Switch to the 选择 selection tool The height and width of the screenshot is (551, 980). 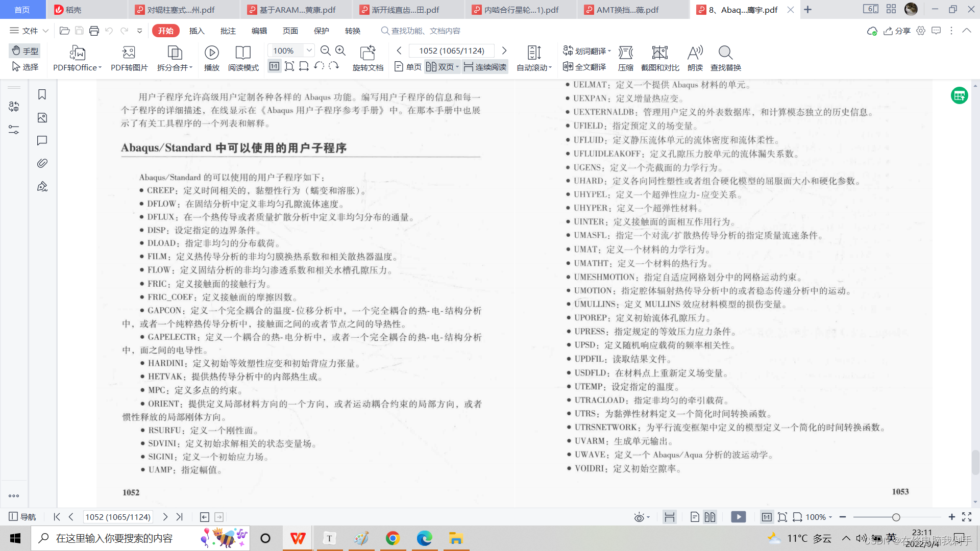pos(24,66)
